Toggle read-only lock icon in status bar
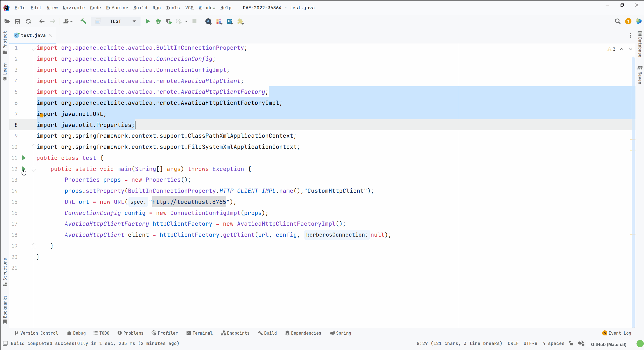 click(571, 343)
